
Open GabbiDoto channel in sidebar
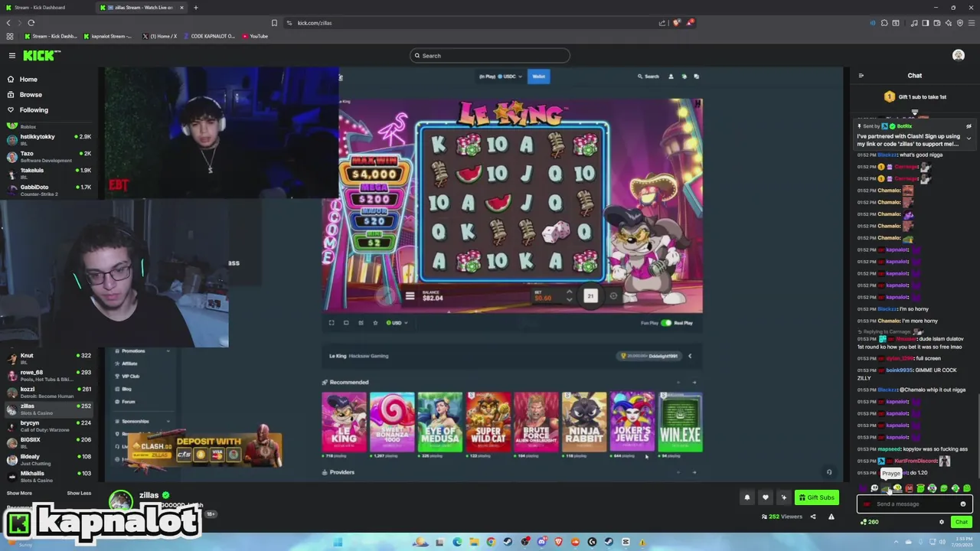point(49,190)
